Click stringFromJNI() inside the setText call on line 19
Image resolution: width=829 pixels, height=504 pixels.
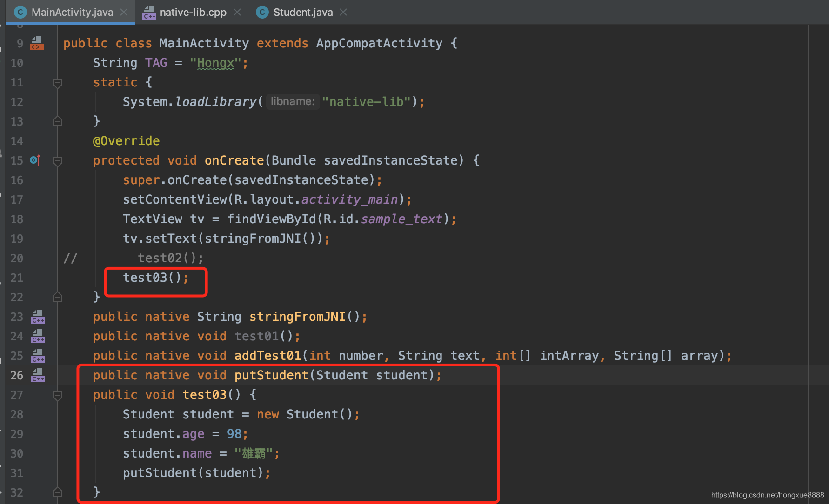pyautogui.click(x=261, y=239)
